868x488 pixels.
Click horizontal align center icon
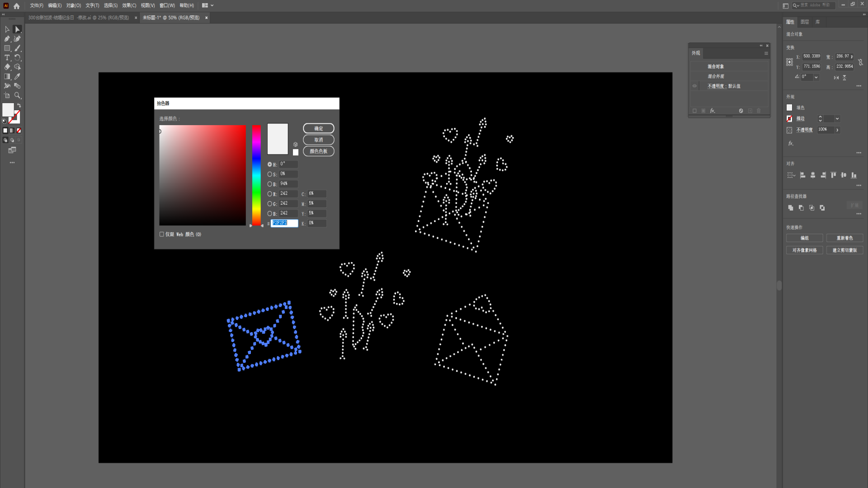tap(813, 175)
